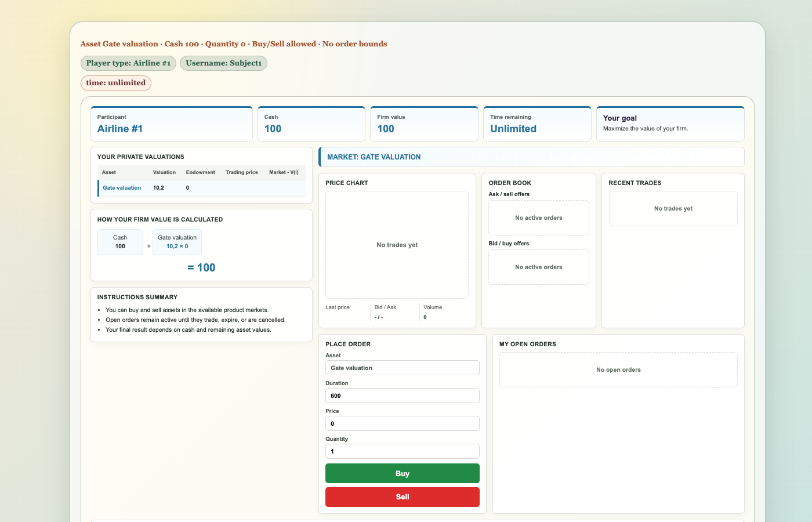Screen dimensions: 812x522
Task: Click the Player type: Airline #1 badge
Action: 128,63
